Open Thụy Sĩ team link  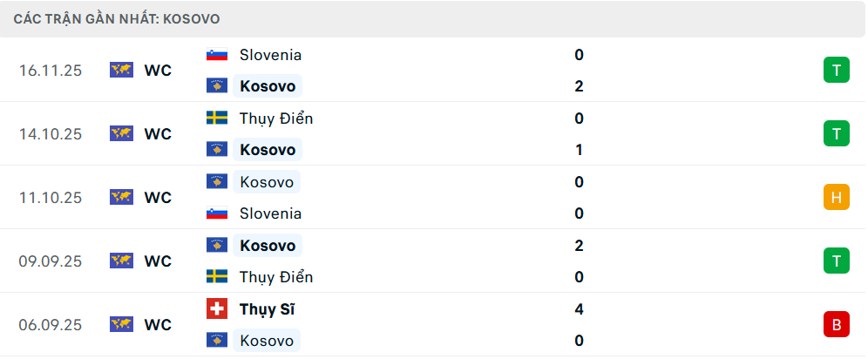267,309
